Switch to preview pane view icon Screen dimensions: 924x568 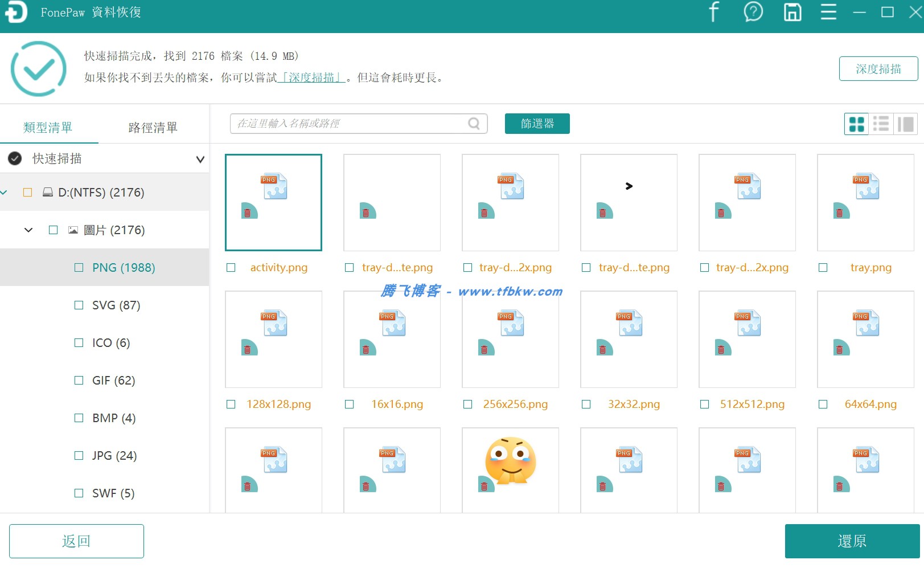tap(906, 124)
